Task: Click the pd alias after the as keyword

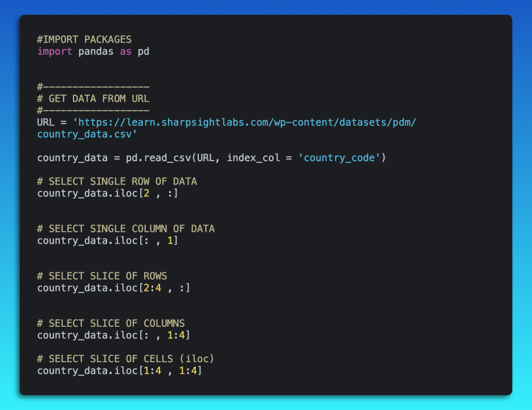Action: click(x=144, y=51)
